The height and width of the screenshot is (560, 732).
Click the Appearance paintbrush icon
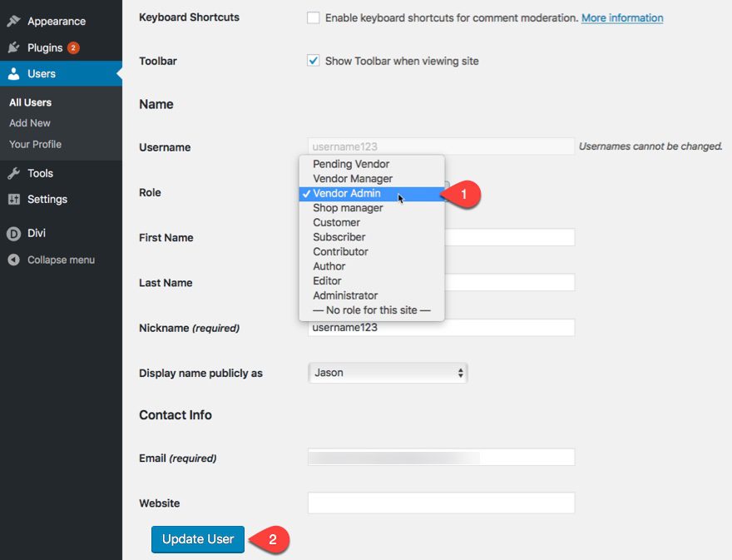14,21
